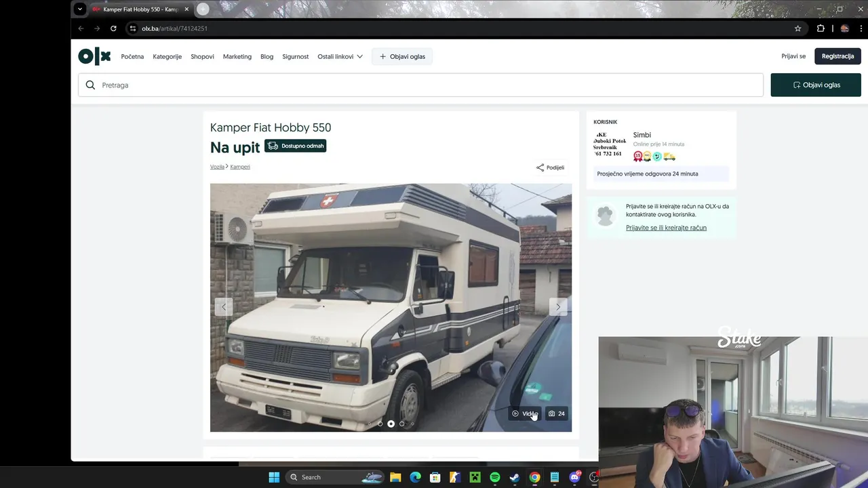This screenshot has height=488, width=868.
Task: Click the Dostupno odmah badge
Action: [x=295, y=146]
